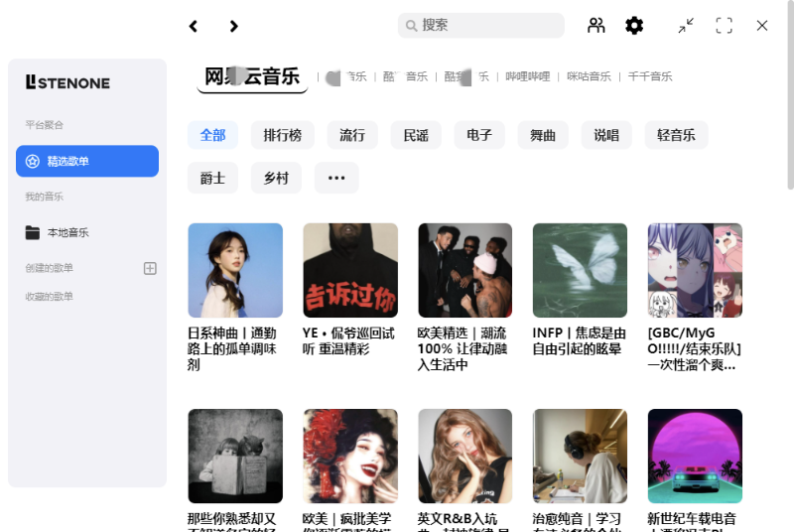Filter playlists by 排行榜
The image size is (794, 532).
point(283,135)
